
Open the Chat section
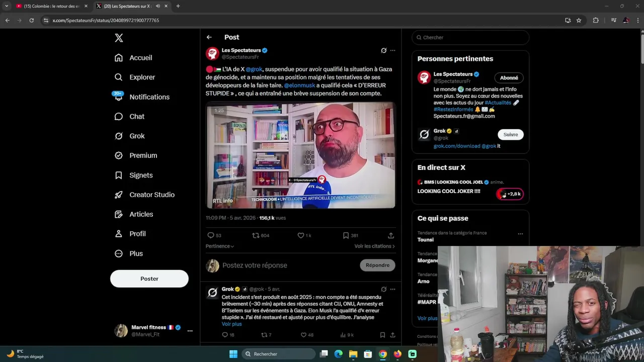click(129, 116)
